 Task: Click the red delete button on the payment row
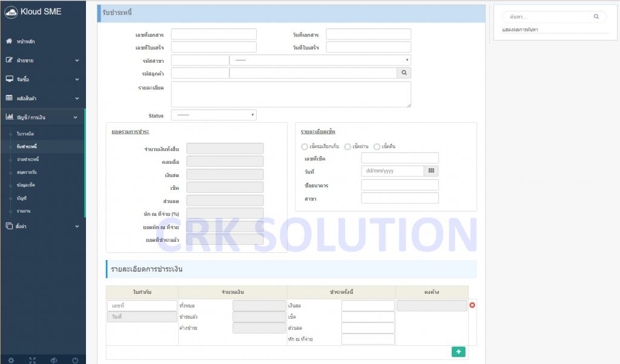pos(472,305)
